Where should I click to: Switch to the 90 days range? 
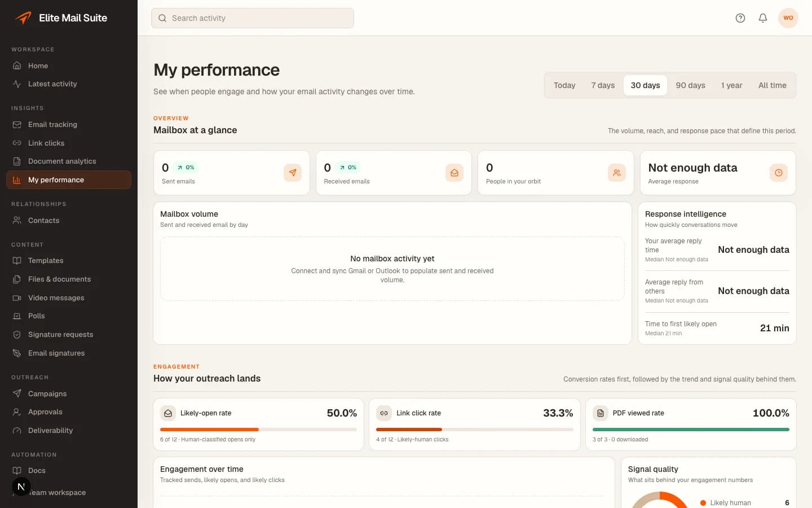click(691, 85)
